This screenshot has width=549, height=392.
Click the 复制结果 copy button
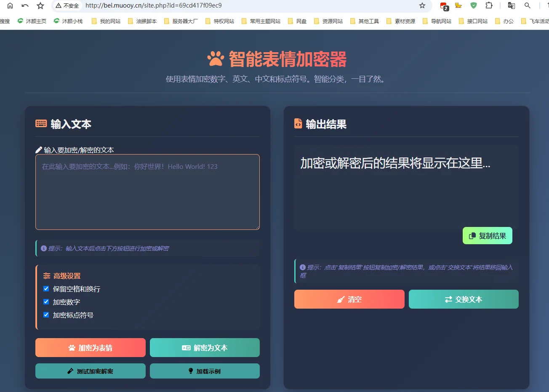pyautogui.click(x=487, y=236)
